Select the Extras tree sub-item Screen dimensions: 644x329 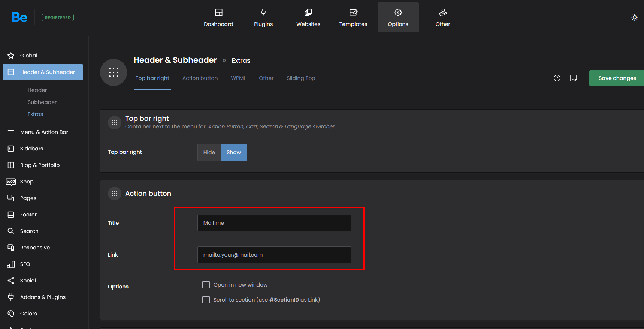coord(35,114)
